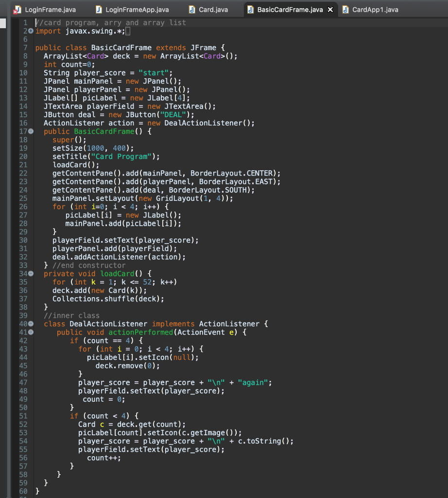
Task: Click the '//end constructor' comment
Action: pos(89,265)
